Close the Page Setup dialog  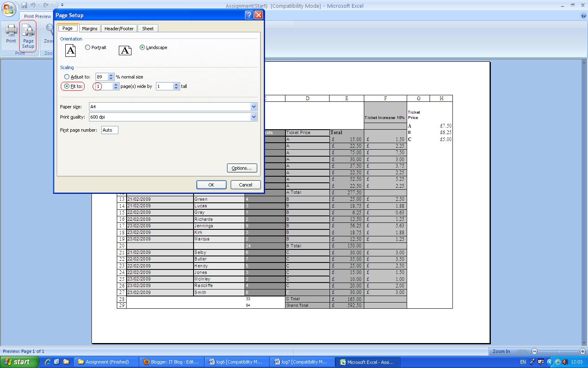click(258, 15)
